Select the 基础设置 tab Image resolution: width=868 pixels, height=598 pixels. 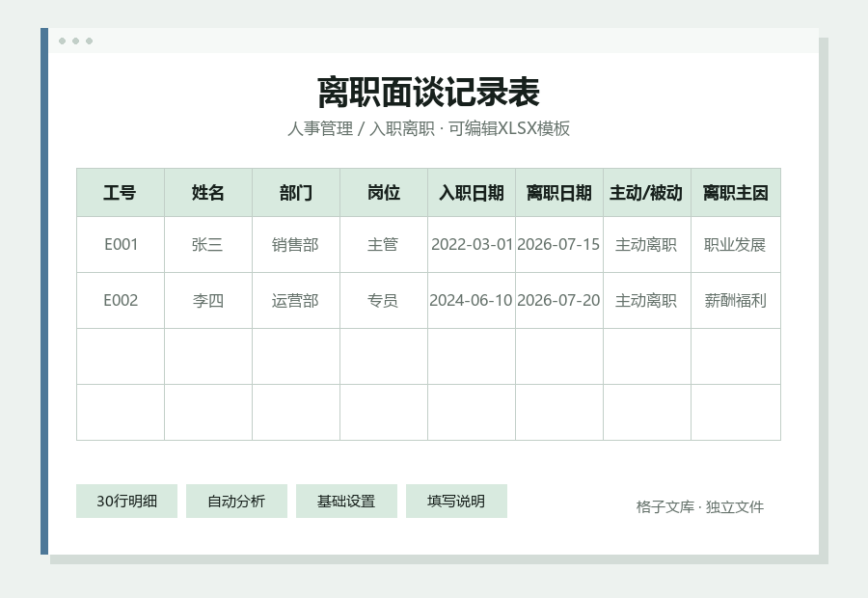click(346, 502)
